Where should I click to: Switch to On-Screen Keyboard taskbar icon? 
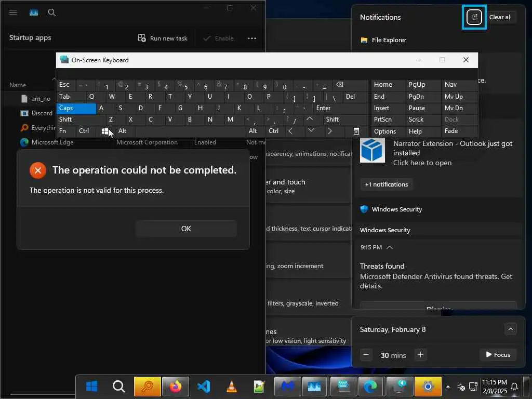pyautogui.click(x=343, y=386)
